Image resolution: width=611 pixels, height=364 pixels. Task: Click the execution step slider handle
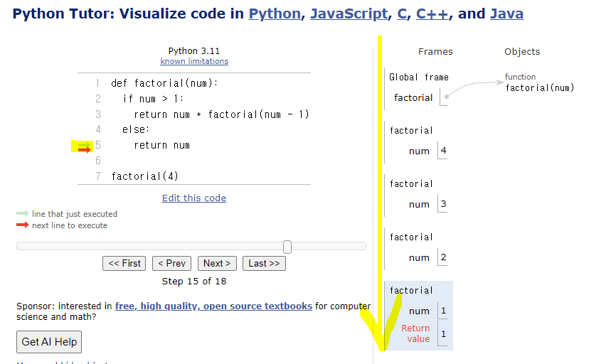coord(287,247)
